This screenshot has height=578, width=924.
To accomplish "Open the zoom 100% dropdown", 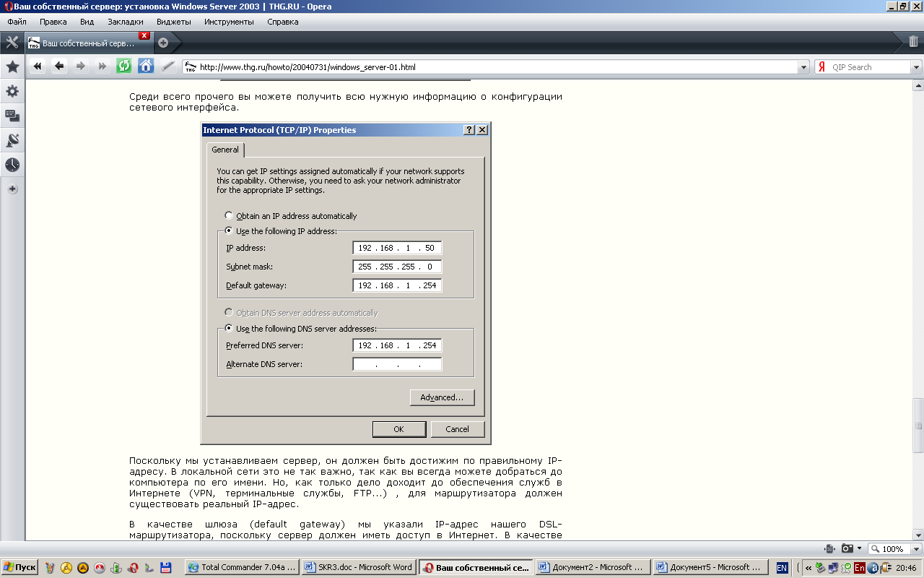I will pyautogui.click(x=894, y=549).
